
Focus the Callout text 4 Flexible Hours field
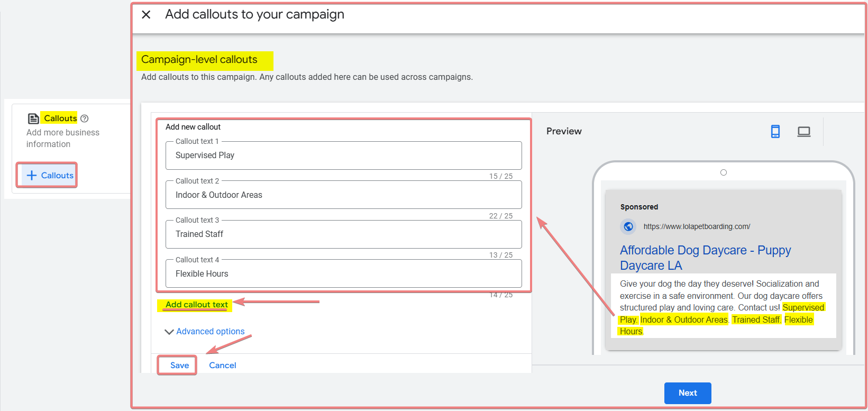click(x=343, y=274)
